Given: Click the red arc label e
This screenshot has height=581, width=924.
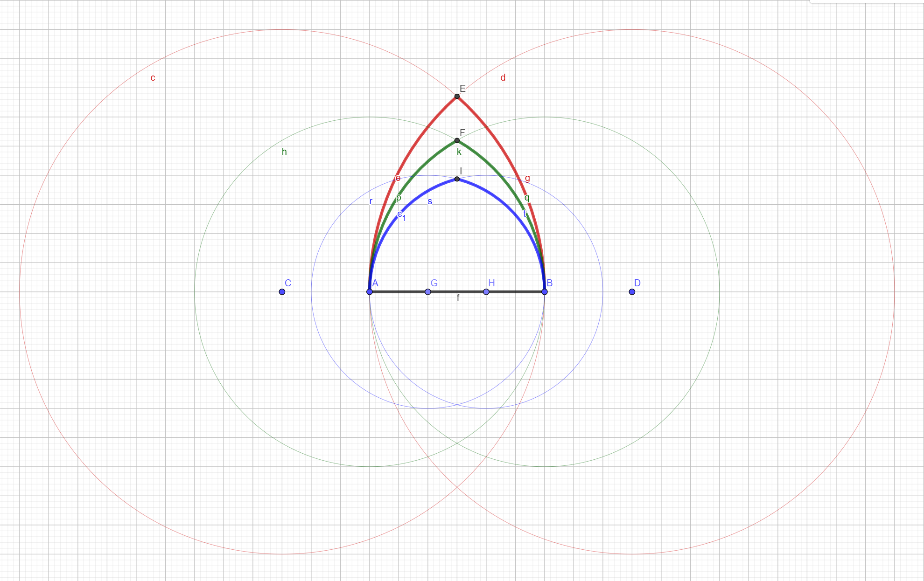Looking at the screenshot, I should click(398, 178).
